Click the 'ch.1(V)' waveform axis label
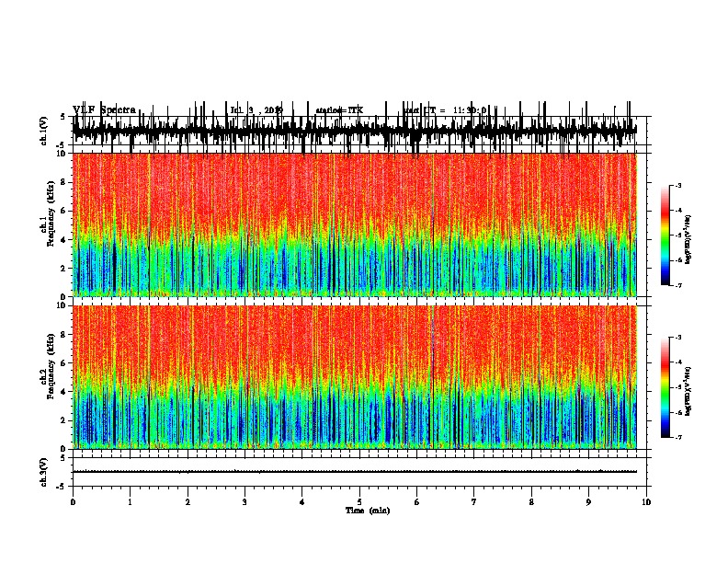 pos(43,131)
